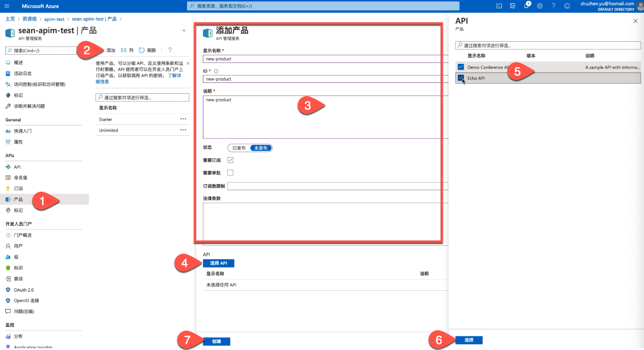Click the ID input field
Viewport: 644px width, 350px height.
point(326,79)
